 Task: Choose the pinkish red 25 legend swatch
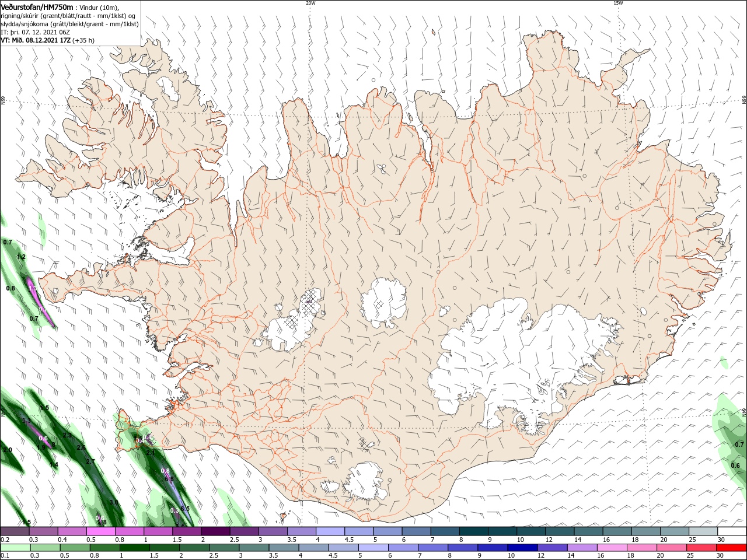click(702, 548)
